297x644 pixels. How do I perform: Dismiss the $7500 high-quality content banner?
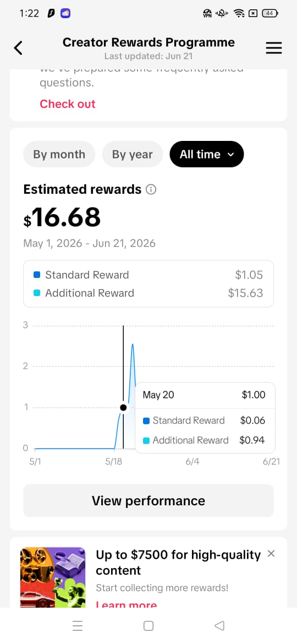271,554
